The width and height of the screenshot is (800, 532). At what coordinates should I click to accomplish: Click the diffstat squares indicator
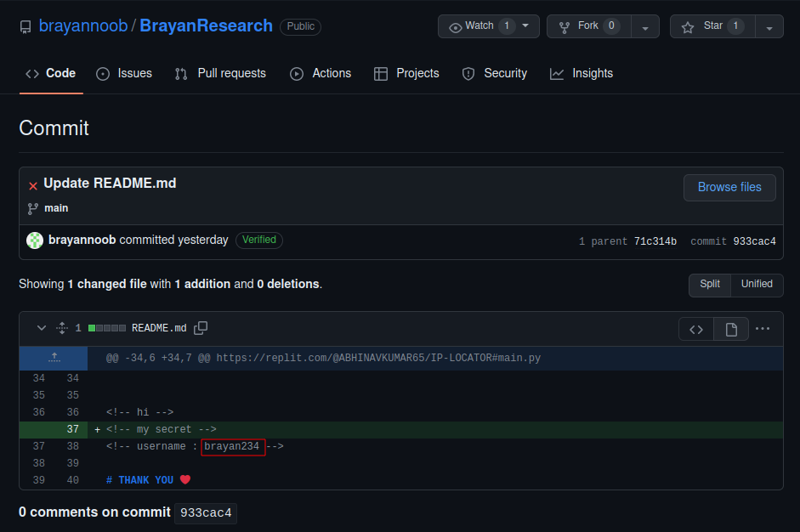[106, 328]
